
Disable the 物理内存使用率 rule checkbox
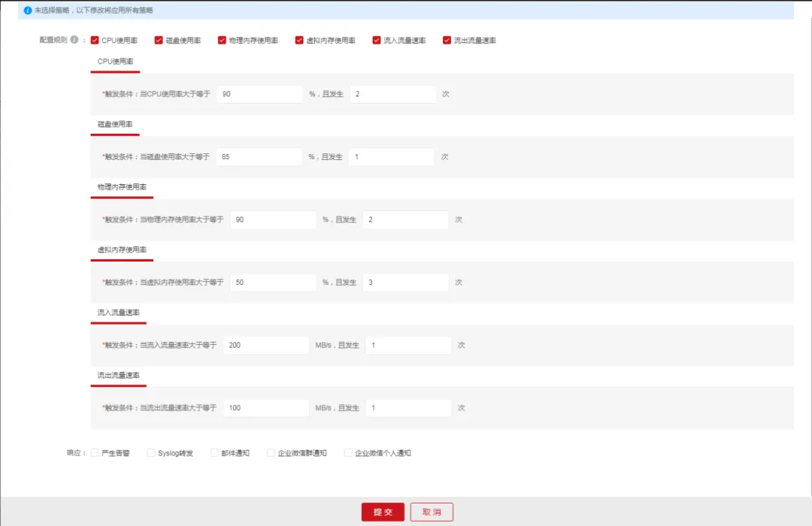(222, 41)
